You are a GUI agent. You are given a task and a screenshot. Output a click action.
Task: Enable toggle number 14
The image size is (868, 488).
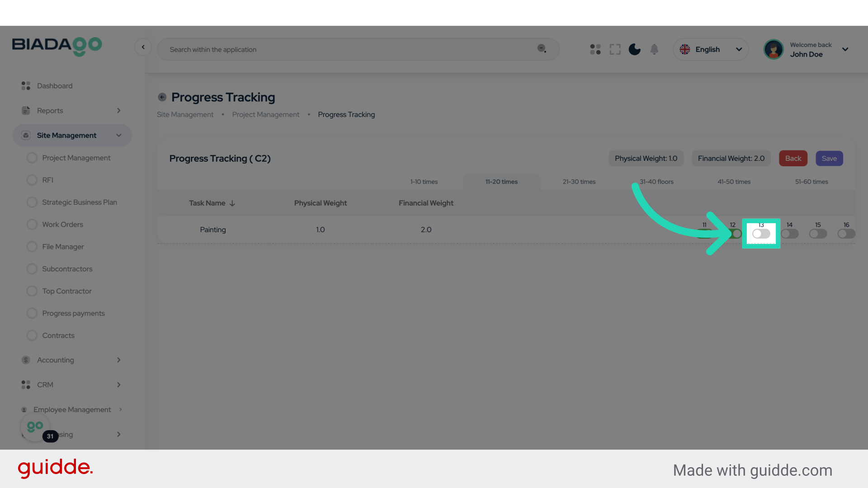tap(790, 234)
